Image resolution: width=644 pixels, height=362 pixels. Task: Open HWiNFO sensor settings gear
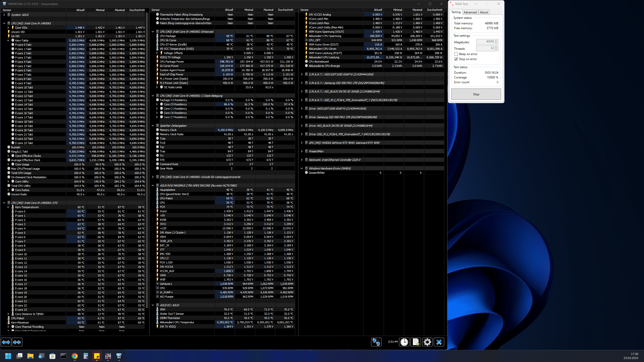pyautogui.click(x=427, y=342)
